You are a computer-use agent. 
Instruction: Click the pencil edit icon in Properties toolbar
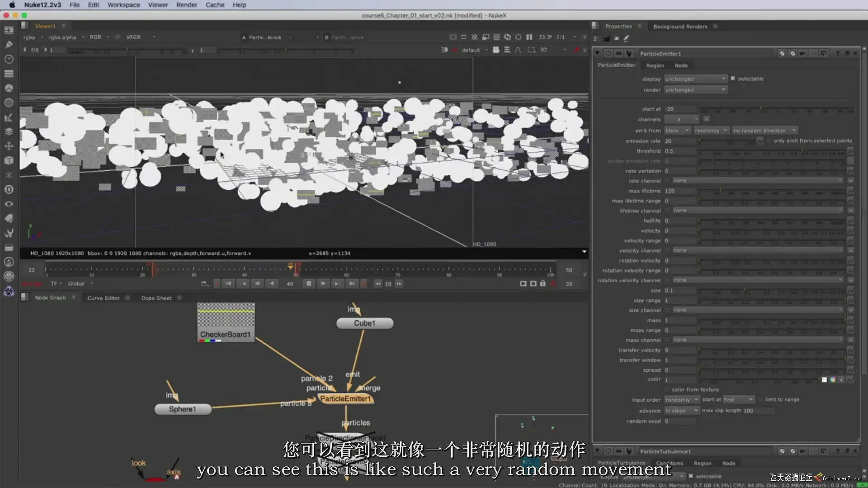coord(626,38)
